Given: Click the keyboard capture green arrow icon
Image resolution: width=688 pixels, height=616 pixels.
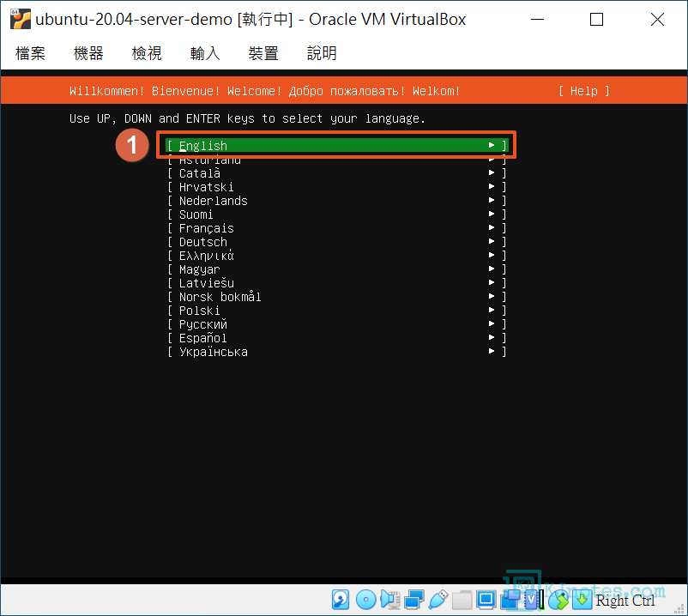Looking at the screenshot, I should 582,600.
